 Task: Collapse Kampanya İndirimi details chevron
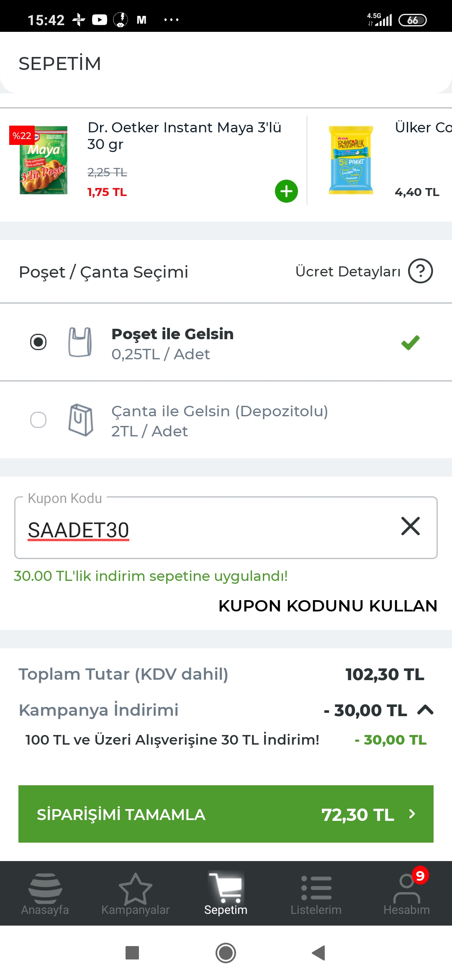coord(425,710)
